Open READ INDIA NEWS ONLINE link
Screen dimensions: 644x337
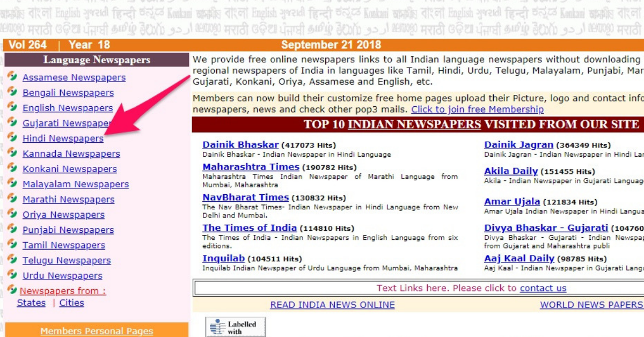(332, 305)
